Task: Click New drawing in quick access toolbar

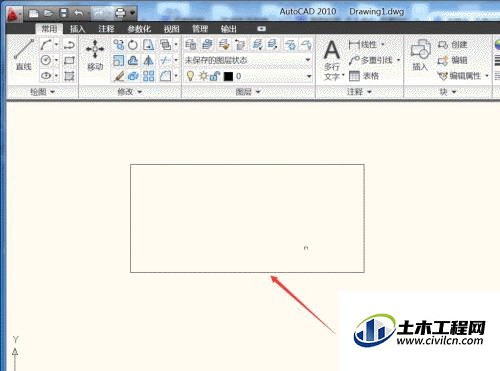Action: [33, 13]
